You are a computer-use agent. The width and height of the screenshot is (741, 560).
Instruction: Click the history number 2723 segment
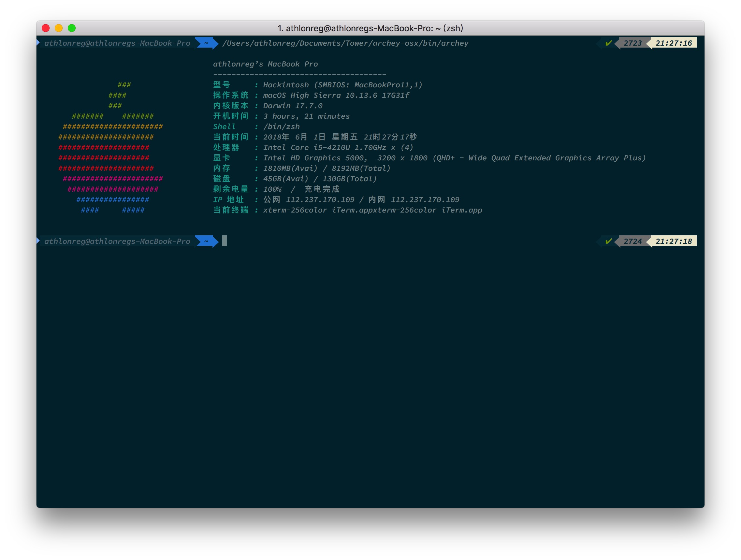pyautogui.click(x=632, y=43)
